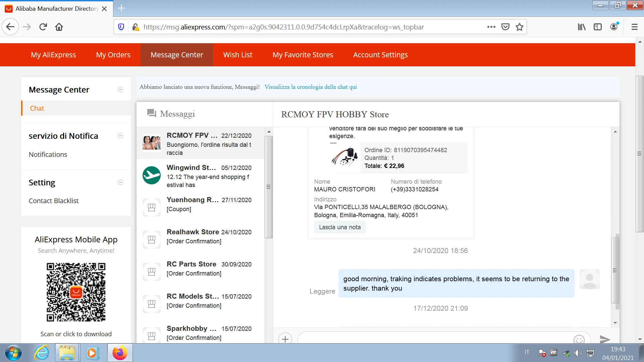The height and width of the screenshot is (362, 644).
Task: Collapse the Message Center section
Action: click(x=120, y=89)
